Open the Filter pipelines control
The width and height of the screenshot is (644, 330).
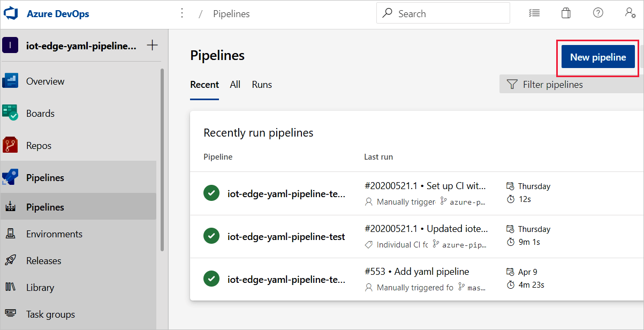(544, 84)
